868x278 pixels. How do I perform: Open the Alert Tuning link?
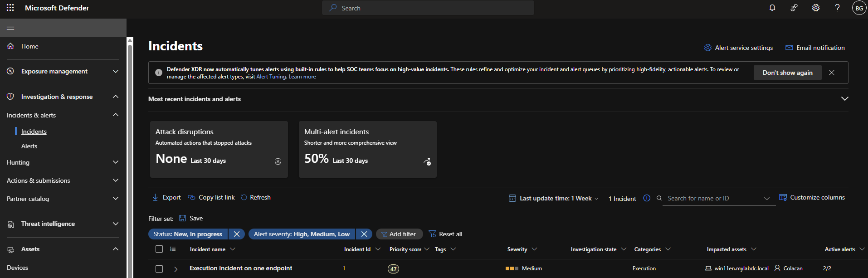point(271,77)
